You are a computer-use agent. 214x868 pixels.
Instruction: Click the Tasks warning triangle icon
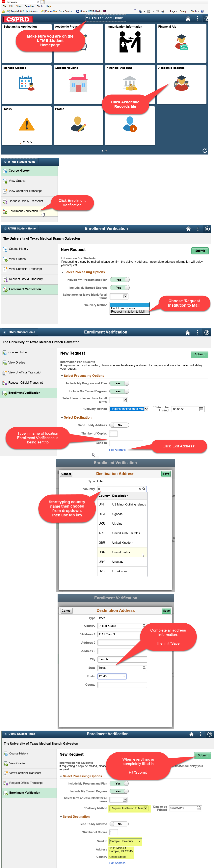tap(27, 124)
